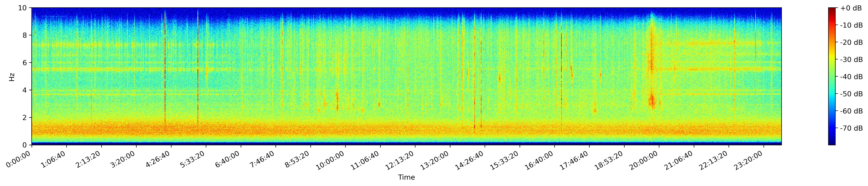Click the +0 dB colorbar label
Image resolution: width=868 pixels, height=186 pixels.
[851, 8]
